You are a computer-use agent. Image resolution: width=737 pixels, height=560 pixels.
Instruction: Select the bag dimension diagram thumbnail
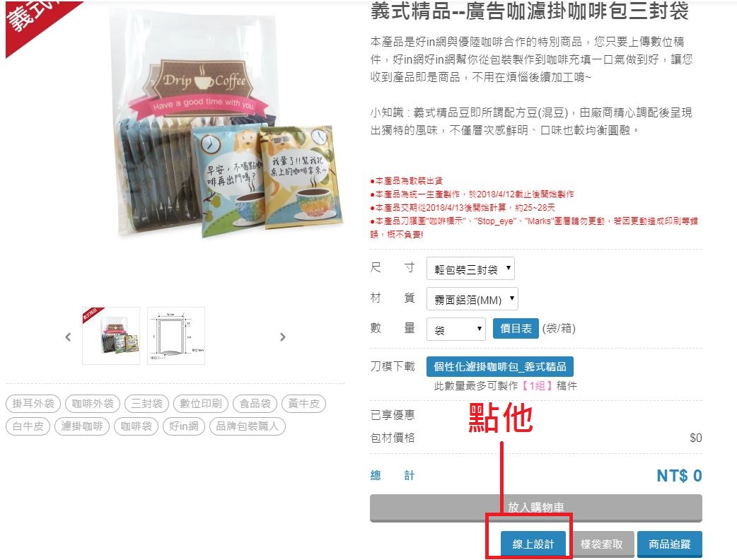coord(176,335)
